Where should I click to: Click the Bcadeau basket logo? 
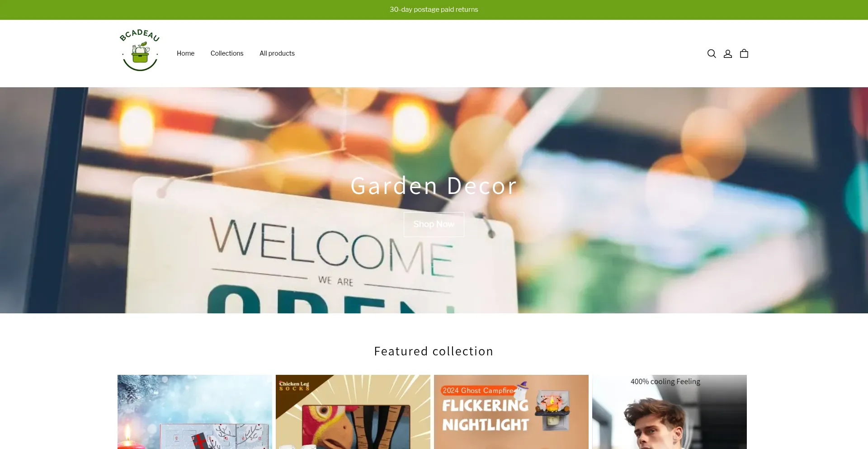click(140, 50)
